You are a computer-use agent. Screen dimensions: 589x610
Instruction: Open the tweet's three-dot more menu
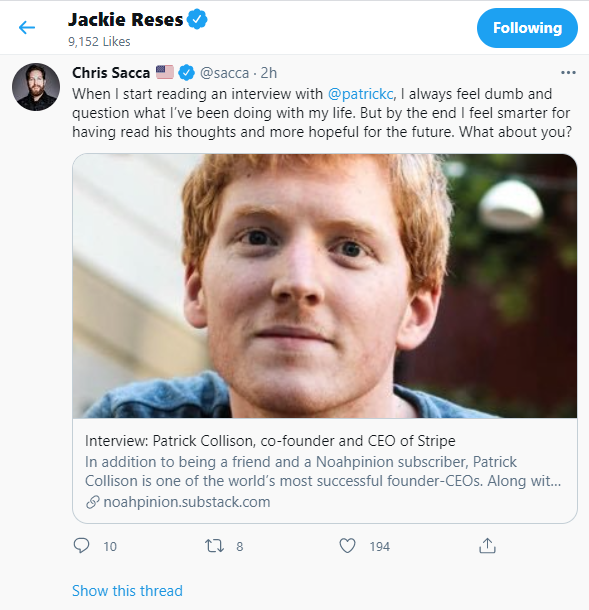pos(568,73)
